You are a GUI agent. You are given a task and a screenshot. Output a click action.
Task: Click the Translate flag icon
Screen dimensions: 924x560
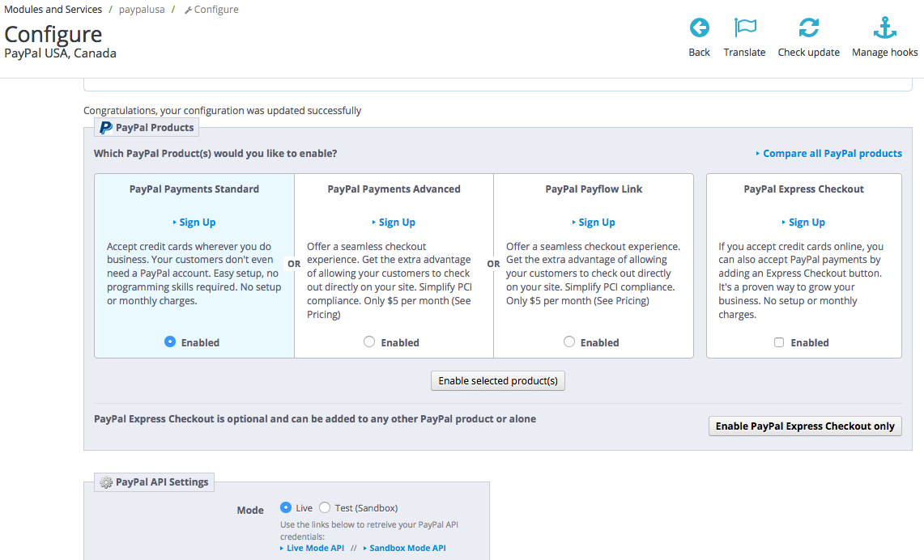point(744,28)
